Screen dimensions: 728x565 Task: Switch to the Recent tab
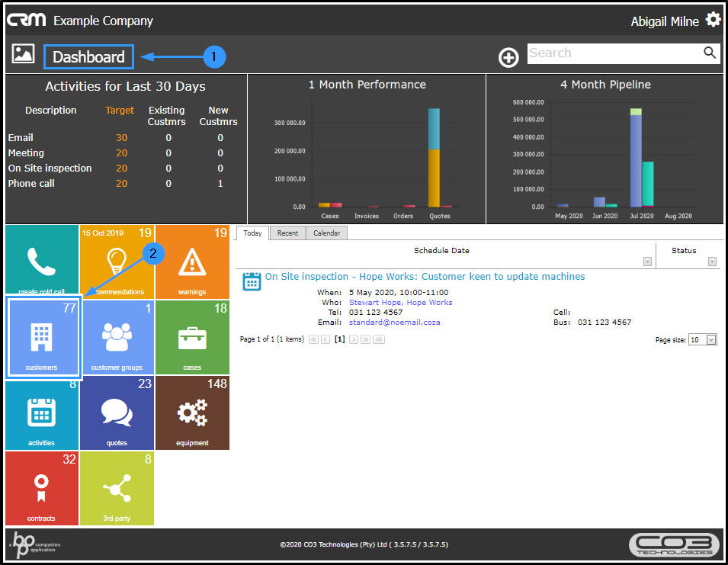click(x=287, y=233)
